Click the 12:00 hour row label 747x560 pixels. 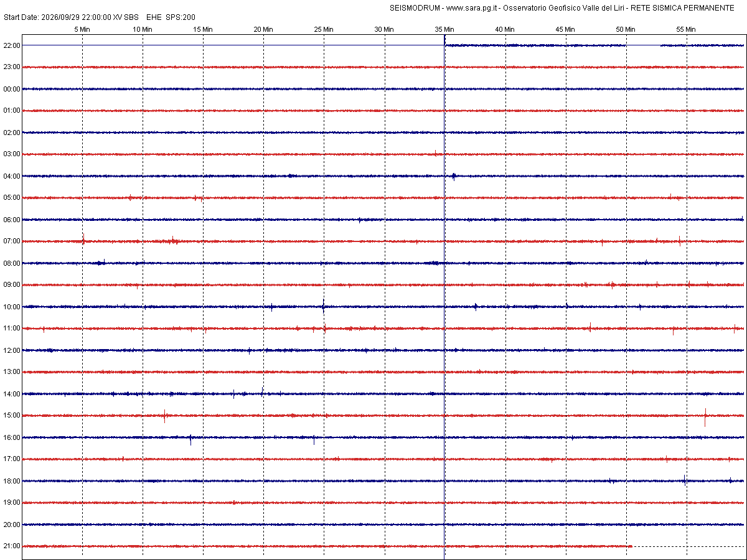click(12, 350)
